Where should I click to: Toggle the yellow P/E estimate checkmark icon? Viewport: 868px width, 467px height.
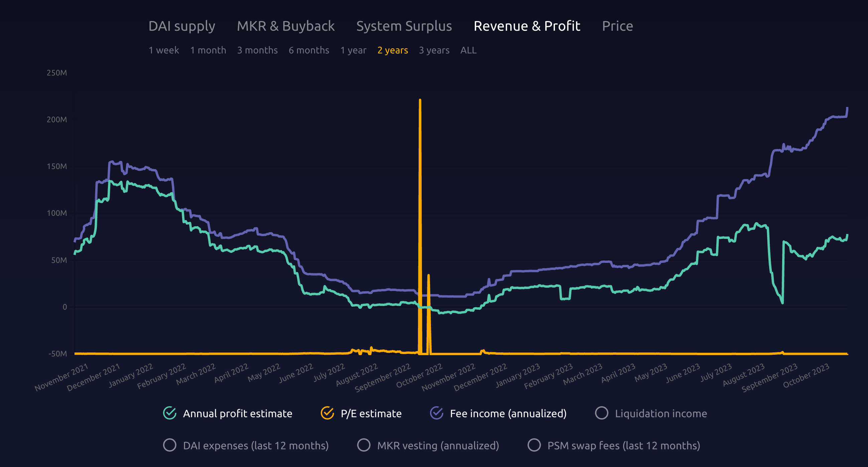tap(327, 413)
